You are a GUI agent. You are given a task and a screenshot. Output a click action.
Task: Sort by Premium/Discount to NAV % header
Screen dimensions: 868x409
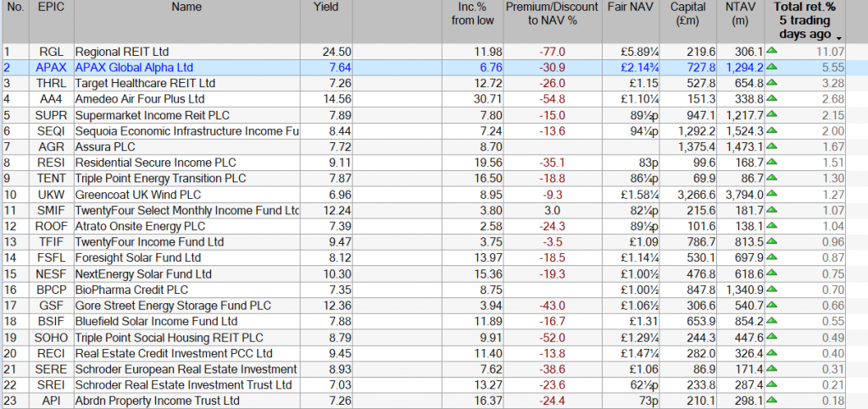coord(554,21)
